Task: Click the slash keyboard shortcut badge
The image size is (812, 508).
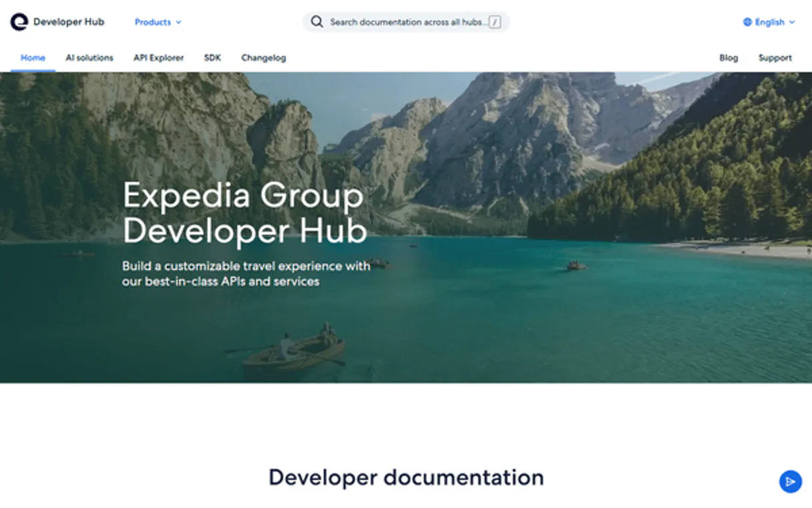Action: click(495, 22)
